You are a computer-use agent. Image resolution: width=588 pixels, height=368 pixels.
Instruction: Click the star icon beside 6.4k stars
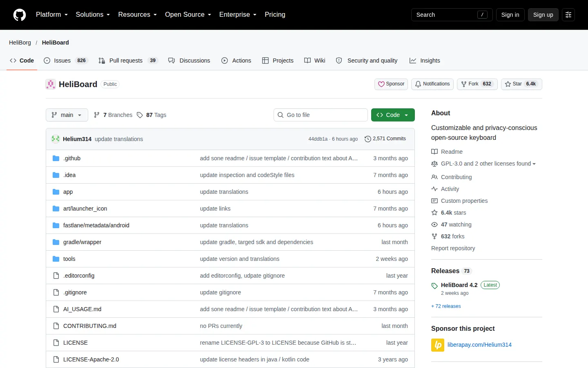pyautogui.click(x=434, y=213)
